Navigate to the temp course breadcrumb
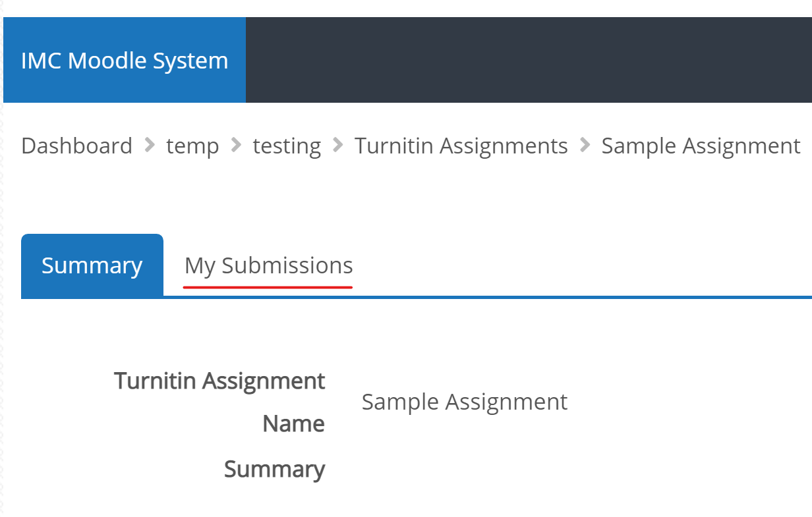The width and height of the screenshot is (812, 517). pyautogui.click(x=192, y=146)
